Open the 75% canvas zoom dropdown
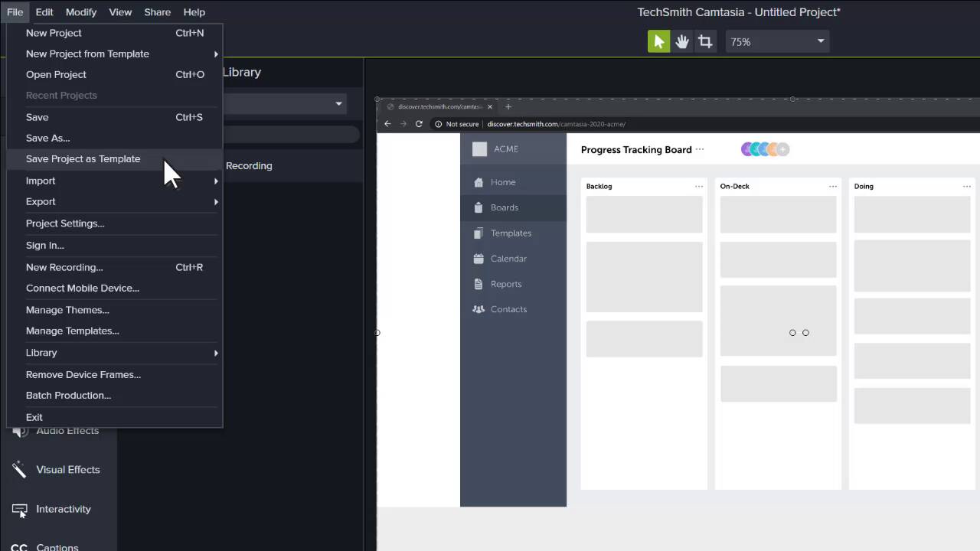Screen dimensions: 980x551 pos(778,41)
